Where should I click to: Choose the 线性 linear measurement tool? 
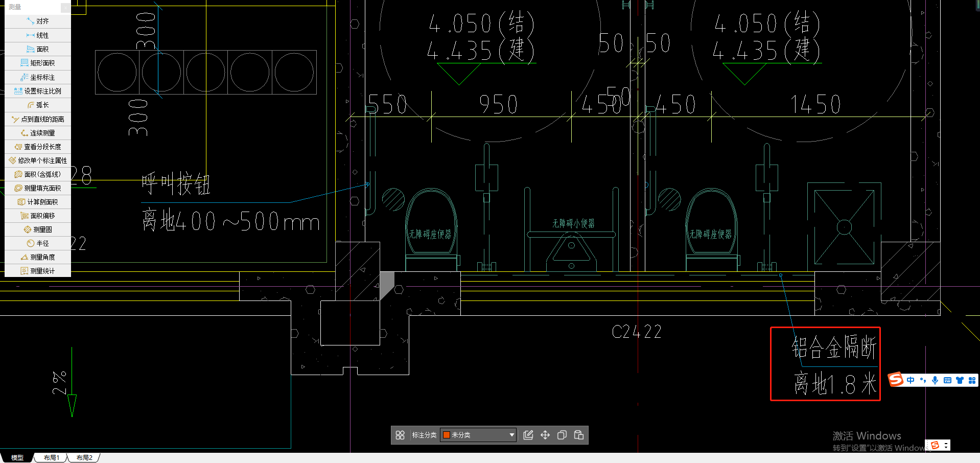click(x=38, y=35)
